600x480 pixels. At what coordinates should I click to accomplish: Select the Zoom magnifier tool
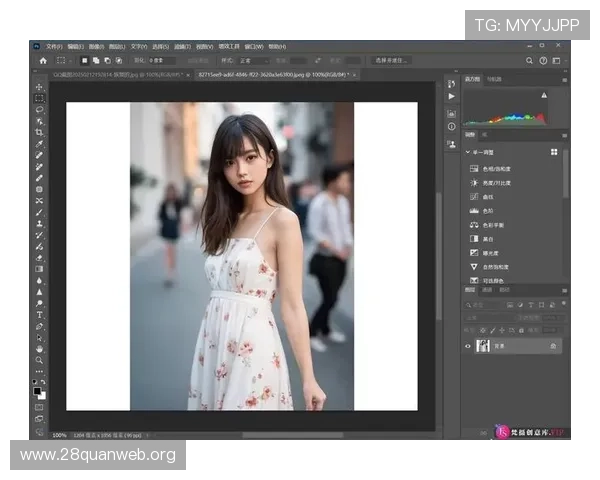tap(40, 359)
